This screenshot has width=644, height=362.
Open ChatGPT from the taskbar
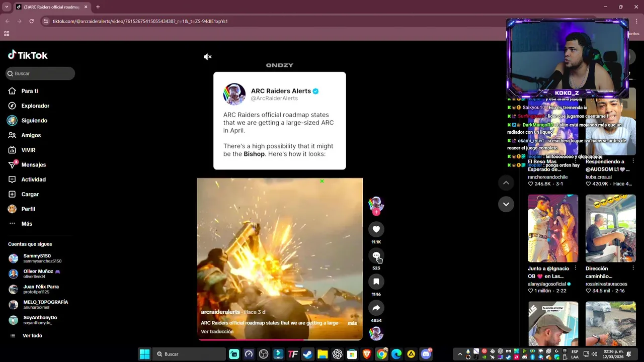point(337,354)
